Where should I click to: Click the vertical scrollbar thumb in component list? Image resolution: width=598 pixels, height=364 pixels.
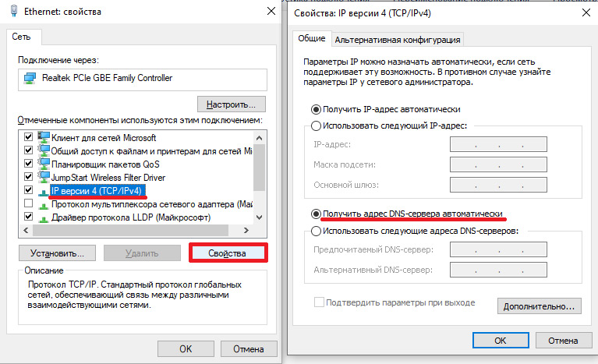tap(260, 168)
